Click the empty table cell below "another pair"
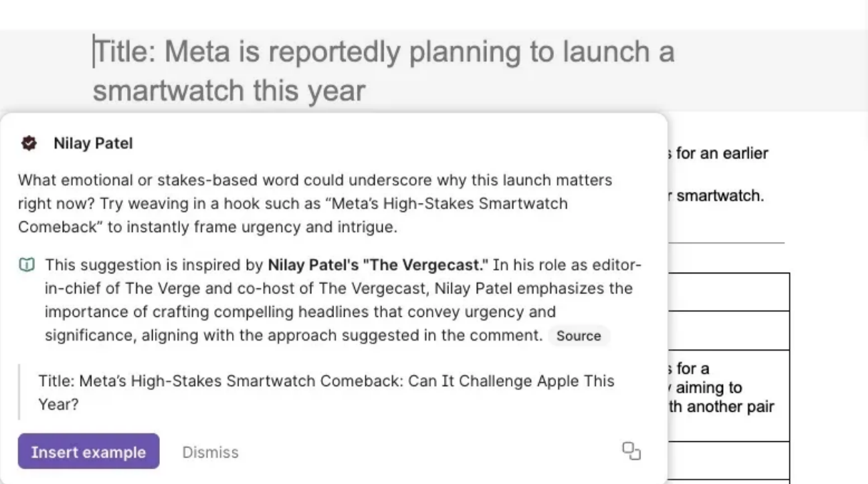This screenshot has height=484, width=868. [728, 460]
